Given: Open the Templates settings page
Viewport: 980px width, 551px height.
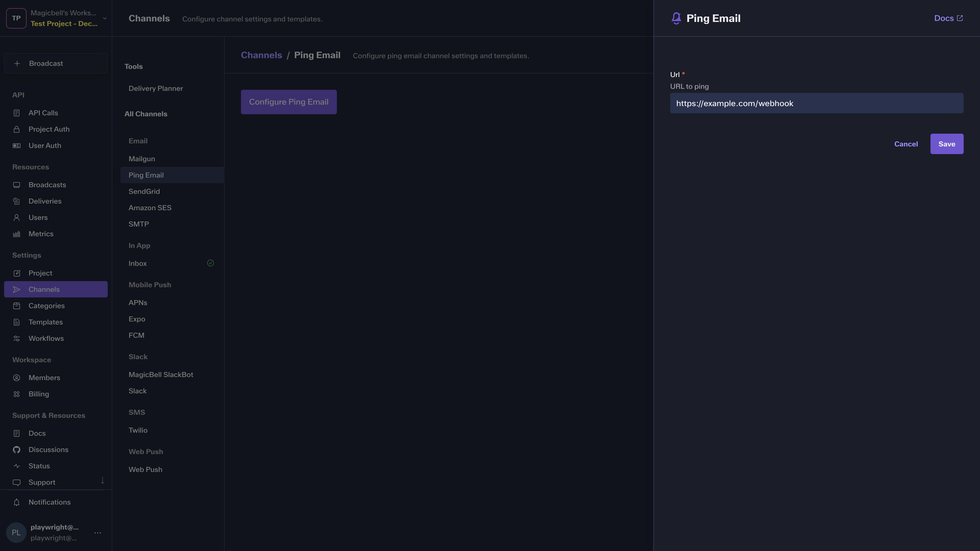Looking at the screenshot, I should [46, 322].
